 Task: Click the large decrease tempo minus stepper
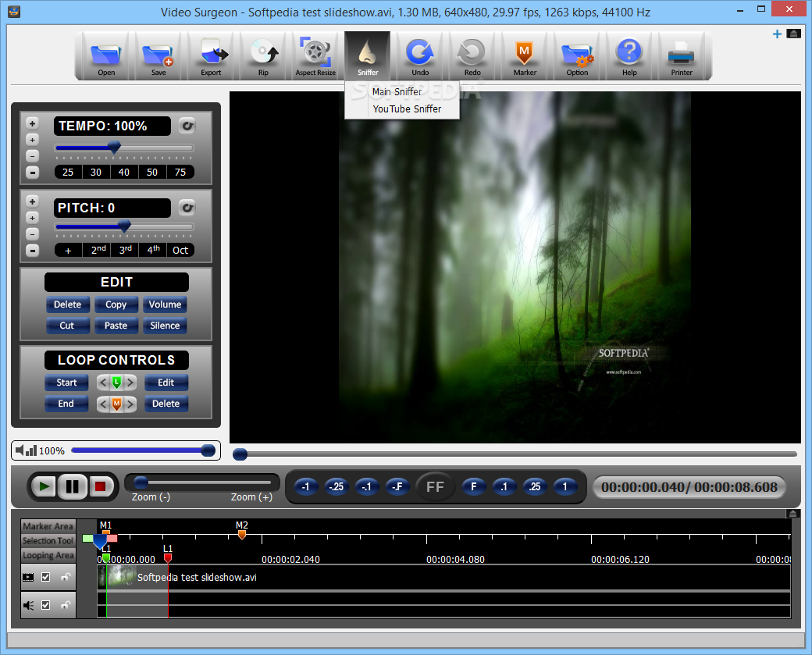click(x=32, y=173)
